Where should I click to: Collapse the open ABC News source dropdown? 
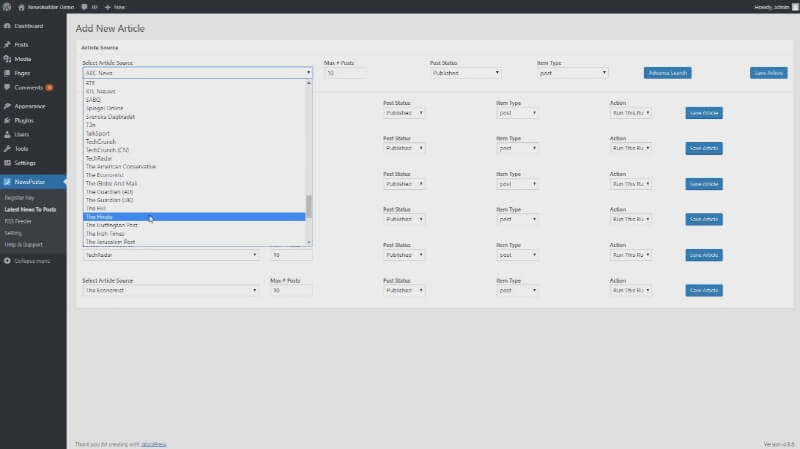[x=197, y=73]
